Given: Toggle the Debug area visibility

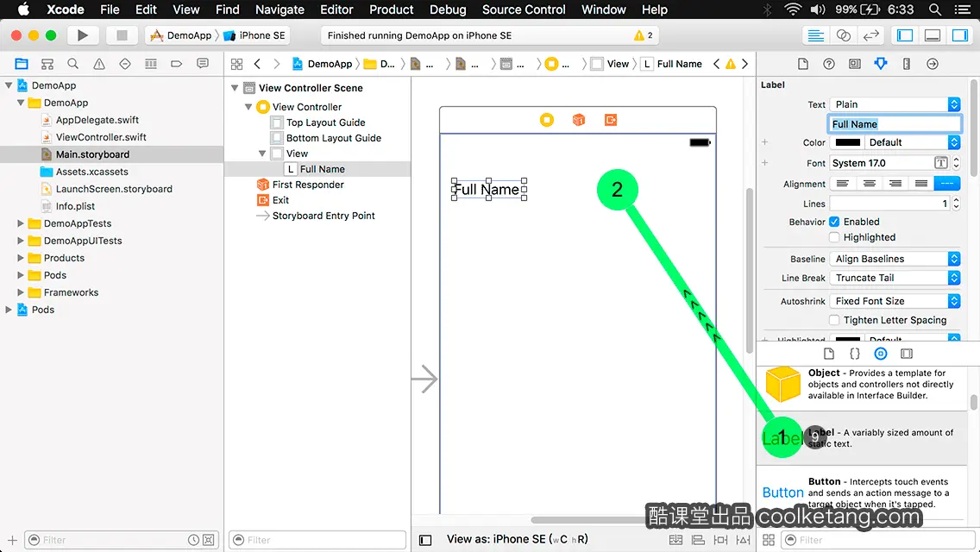Looking at the screenshot, I should coord(932,35).
